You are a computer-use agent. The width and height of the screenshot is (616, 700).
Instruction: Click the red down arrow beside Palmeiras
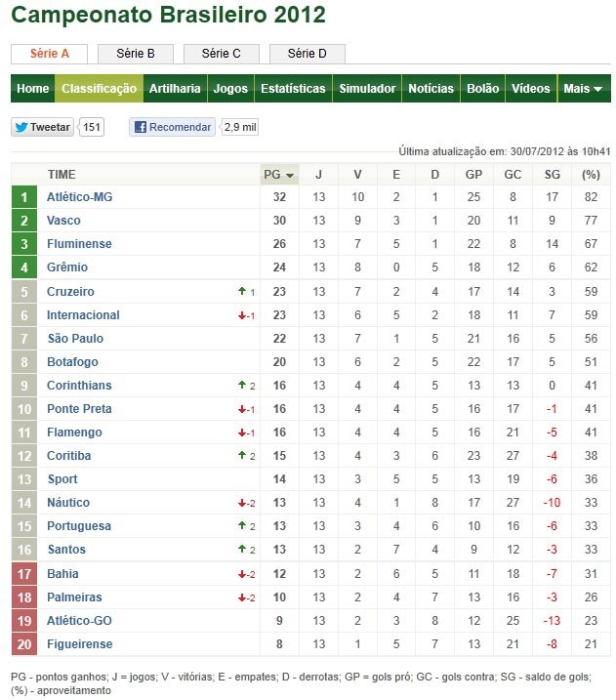(x=242, y=597)
